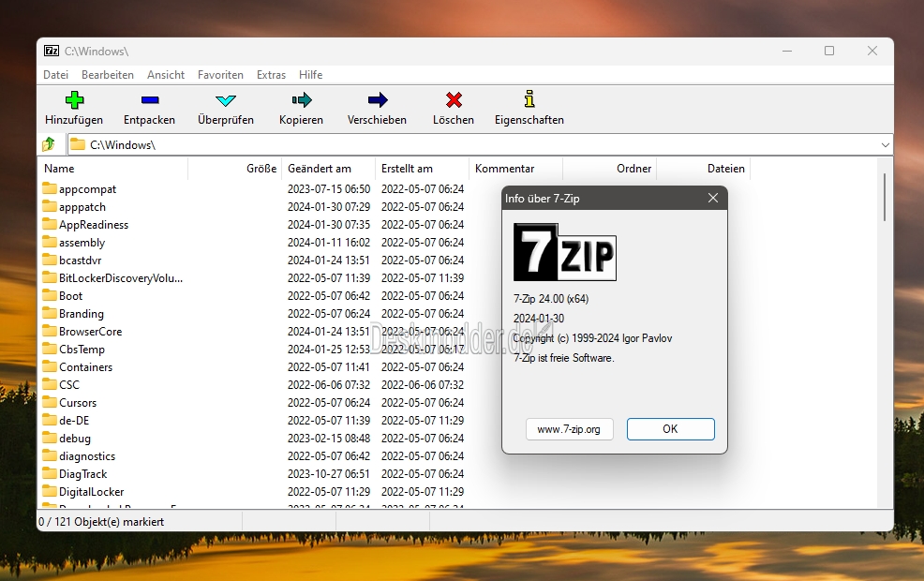Viewport: 924px width, 581px height.
Task: Sort by the Erstellt am column header
Action: (423, 169)
